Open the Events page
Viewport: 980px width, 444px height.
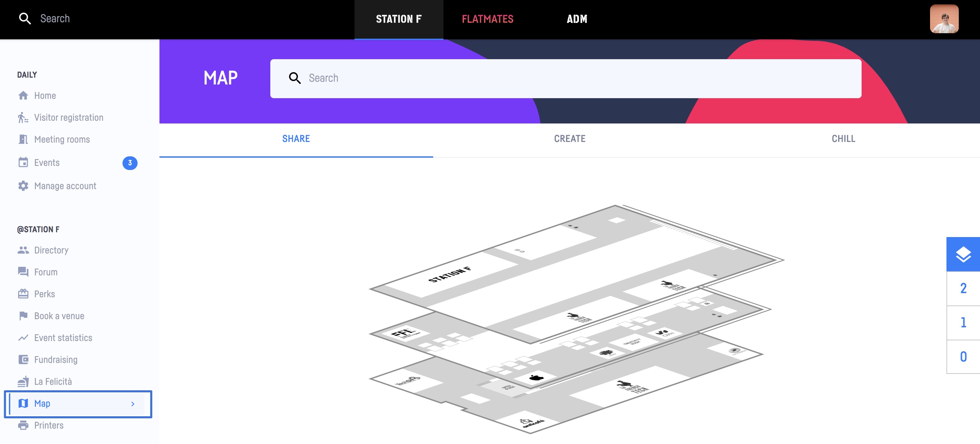point(47,162)
